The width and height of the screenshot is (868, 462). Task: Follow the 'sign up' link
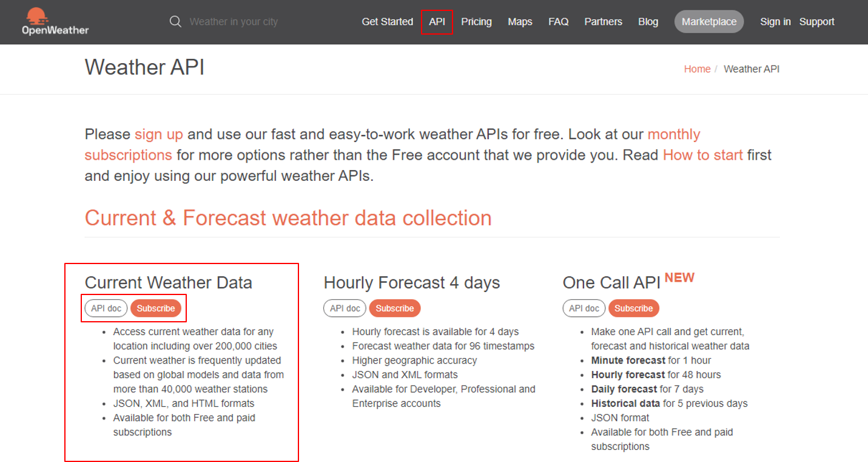[x=158, y=134]
